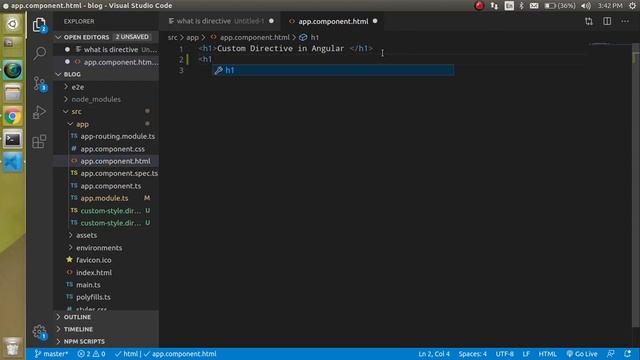
Task: Click the clock in the top panel
Action: [610, 6]
